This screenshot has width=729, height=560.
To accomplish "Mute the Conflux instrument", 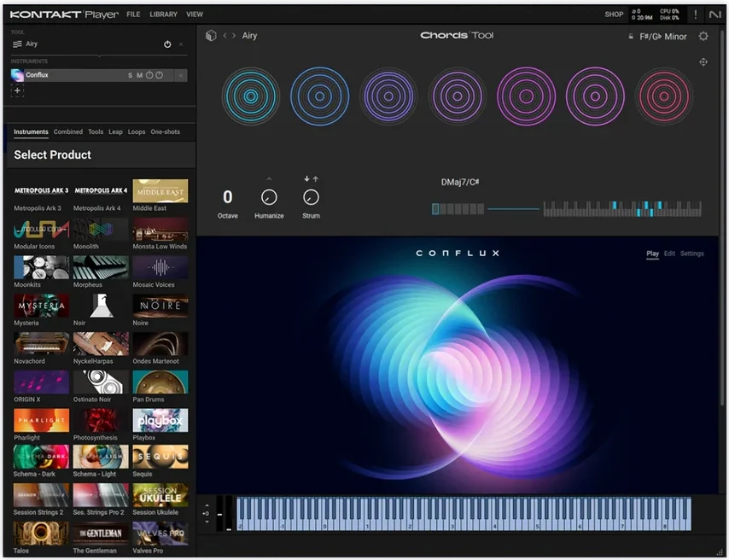I will tap(139, 75).
